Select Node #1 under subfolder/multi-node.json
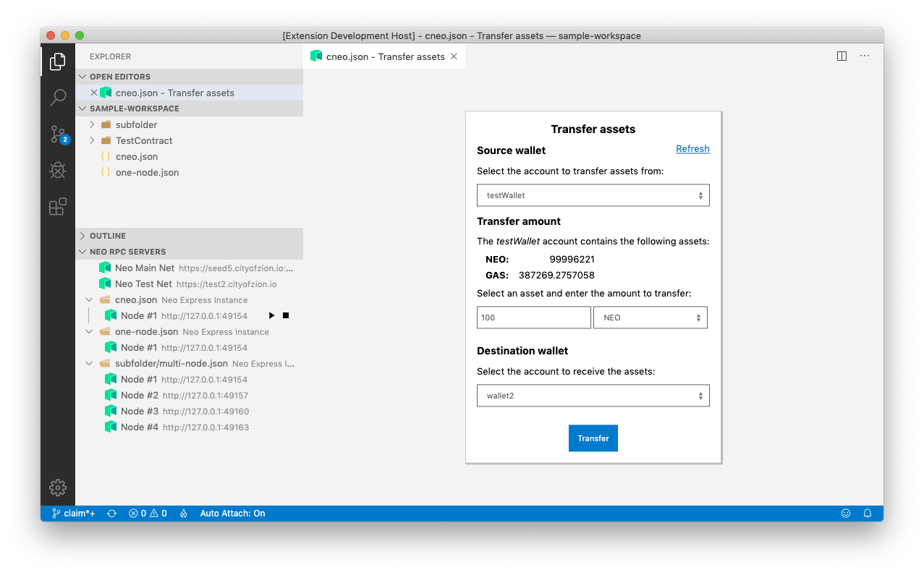The height and width of the screenshot is (575, 924). coord(189,380)
